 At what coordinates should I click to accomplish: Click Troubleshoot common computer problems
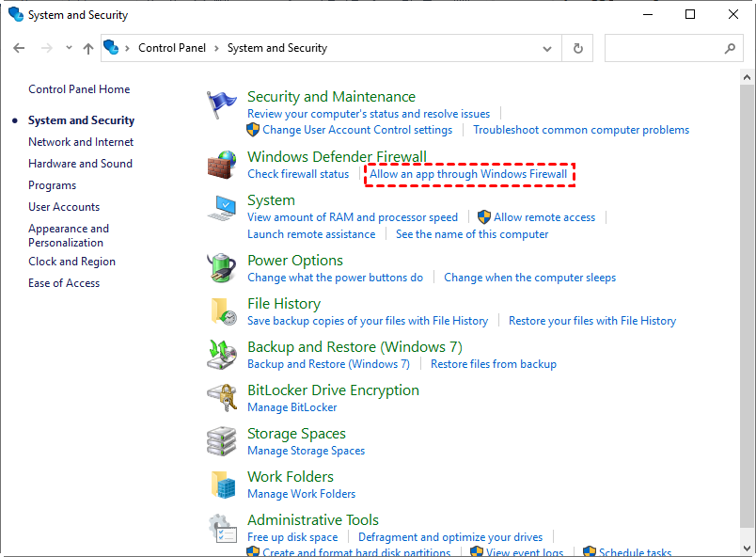click(x=581, y=130)
